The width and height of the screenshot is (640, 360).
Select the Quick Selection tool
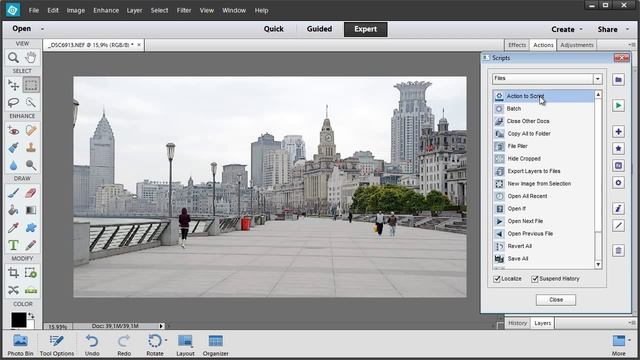31,102
